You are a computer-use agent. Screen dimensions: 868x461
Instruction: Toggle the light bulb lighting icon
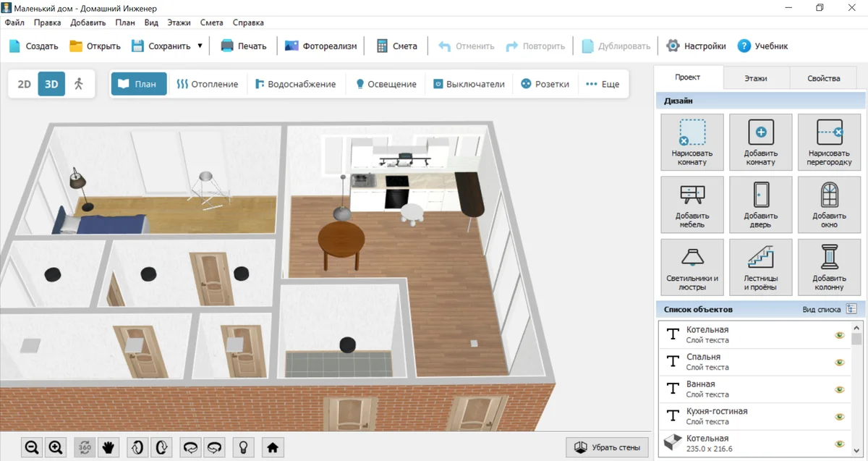(244, 447)
